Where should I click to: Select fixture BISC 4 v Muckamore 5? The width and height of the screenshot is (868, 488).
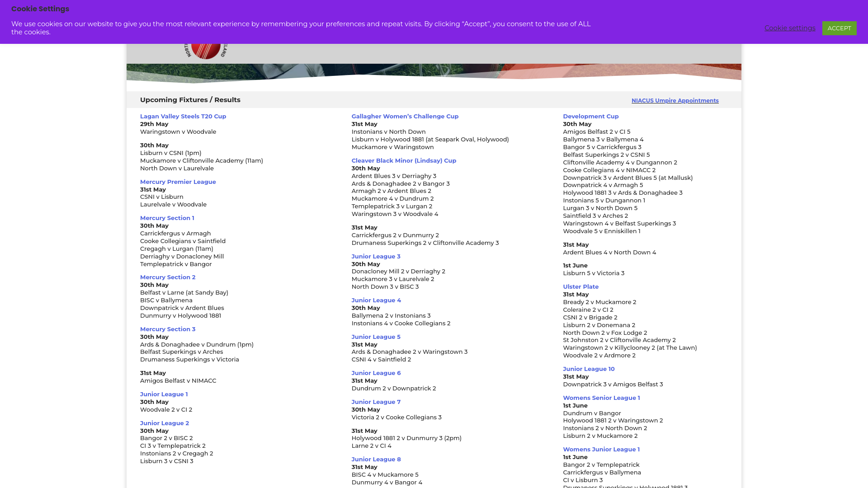click(385, 474)
